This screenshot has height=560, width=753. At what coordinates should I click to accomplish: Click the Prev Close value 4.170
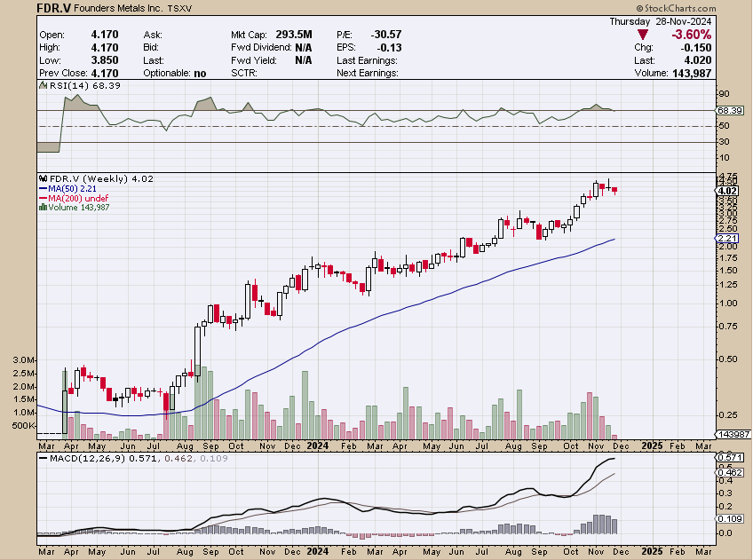105,73
